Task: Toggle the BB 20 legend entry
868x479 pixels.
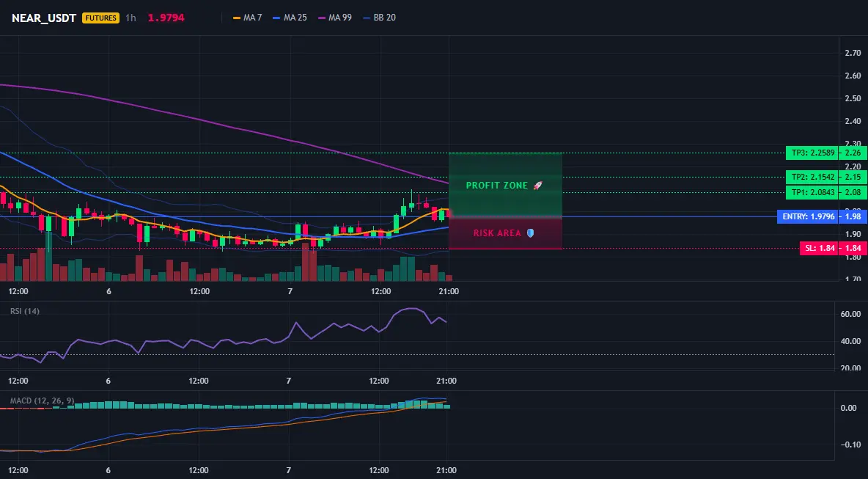Action: (x=379, y=18)
